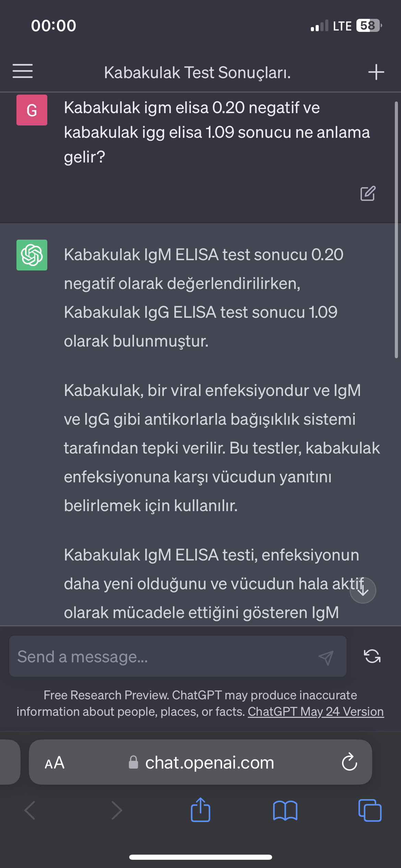401x868 pixels.
Task: Open Safari share sheet icon
Action: [200, 810]
